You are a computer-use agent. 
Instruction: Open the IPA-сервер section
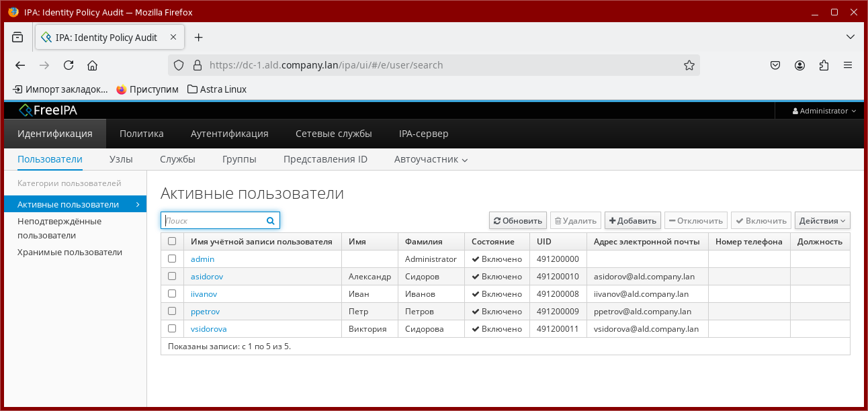pos(424,134)
